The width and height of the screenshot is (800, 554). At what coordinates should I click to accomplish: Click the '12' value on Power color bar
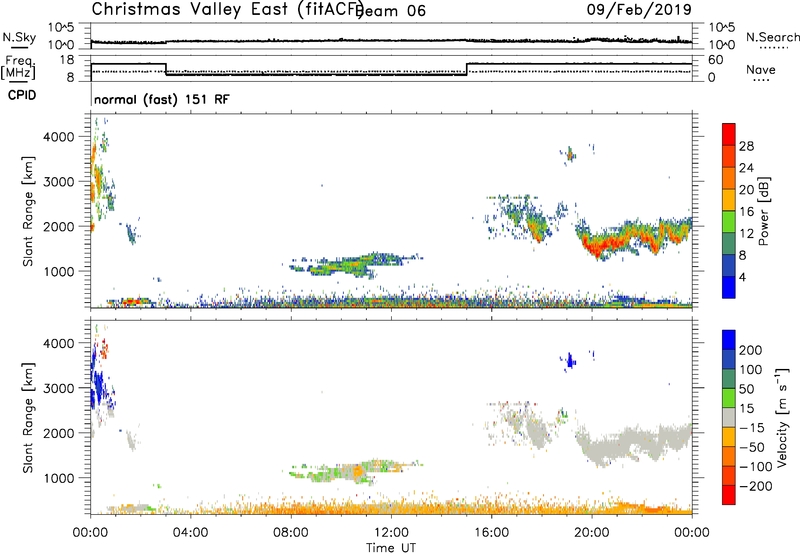tap(746, 234)
